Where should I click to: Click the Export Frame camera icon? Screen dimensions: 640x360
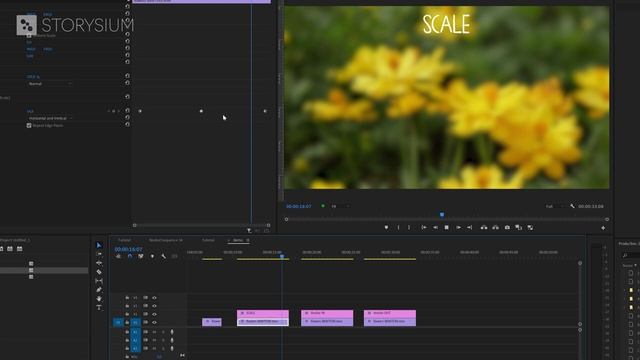[507, 227]
